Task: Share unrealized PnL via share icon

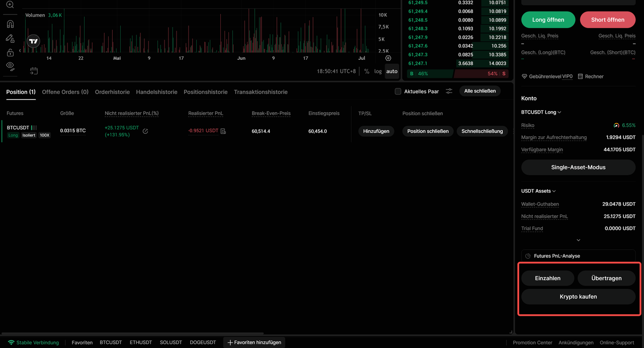Action: [145, 131]
